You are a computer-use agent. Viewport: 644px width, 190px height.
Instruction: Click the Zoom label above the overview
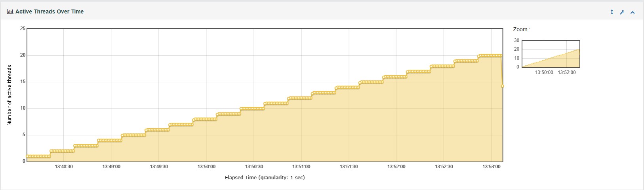521,29
